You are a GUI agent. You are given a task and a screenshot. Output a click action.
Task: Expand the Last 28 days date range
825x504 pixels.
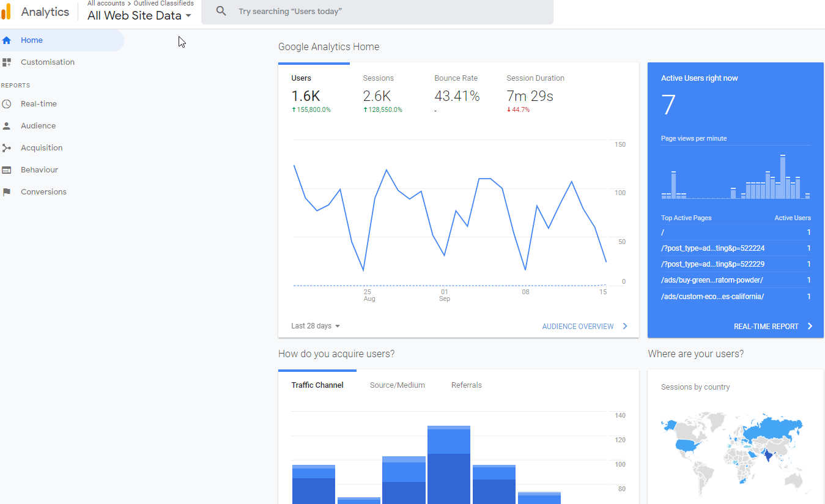[x=316, y=326]
